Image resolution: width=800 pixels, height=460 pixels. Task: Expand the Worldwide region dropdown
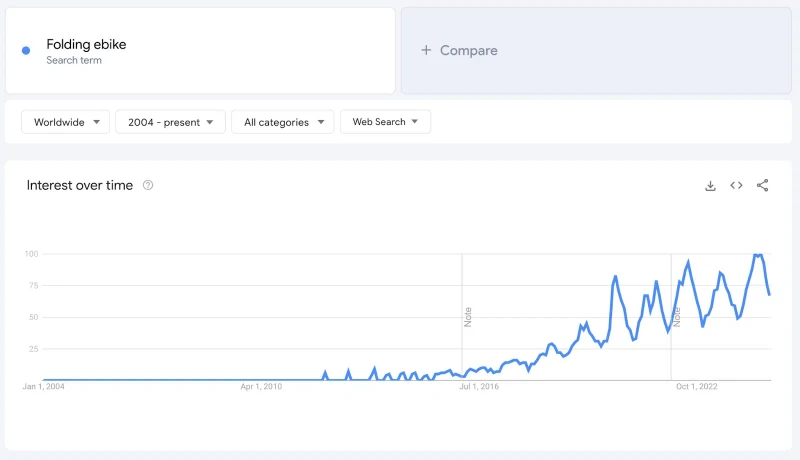click(65, 122)
